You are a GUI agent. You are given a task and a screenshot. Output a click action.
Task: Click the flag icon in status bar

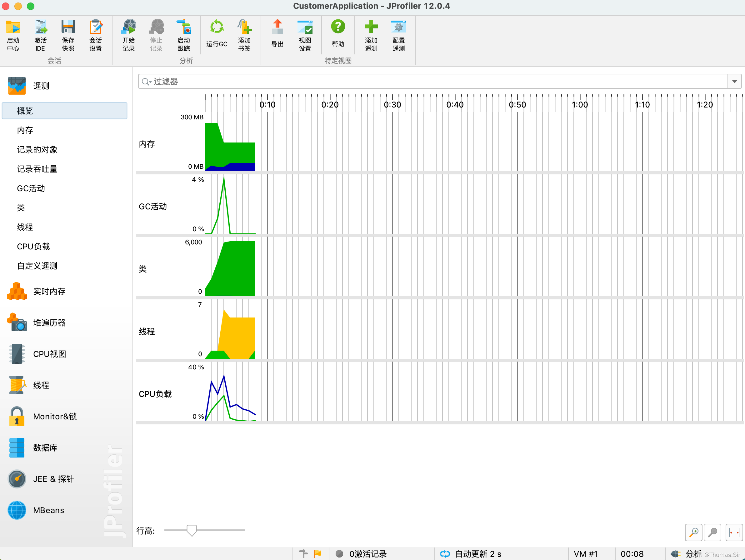tap(317, 554)
